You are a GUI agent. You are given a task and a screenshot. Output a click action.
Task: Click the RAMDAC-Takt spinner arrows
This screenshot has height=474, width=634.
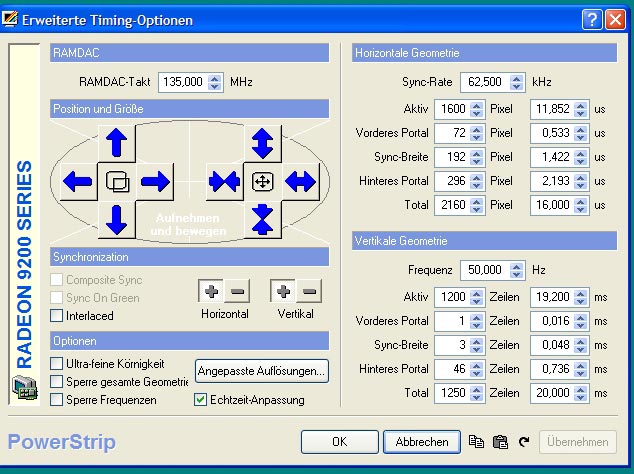pos(215,82)
